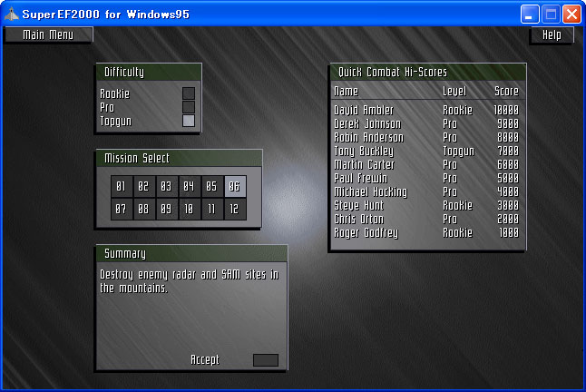Click Chris Orton hi-score row
Viewport: 586px width, 392px height.
click(426, 220)
